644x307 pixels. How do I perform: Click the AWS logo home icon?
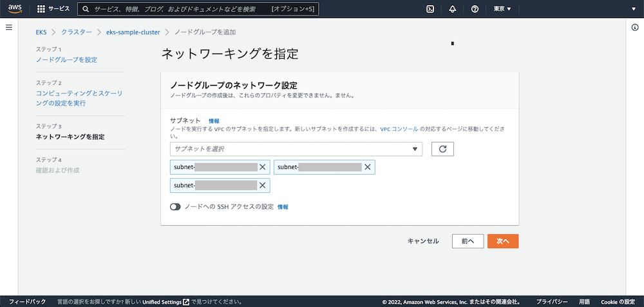click(15, 8)
